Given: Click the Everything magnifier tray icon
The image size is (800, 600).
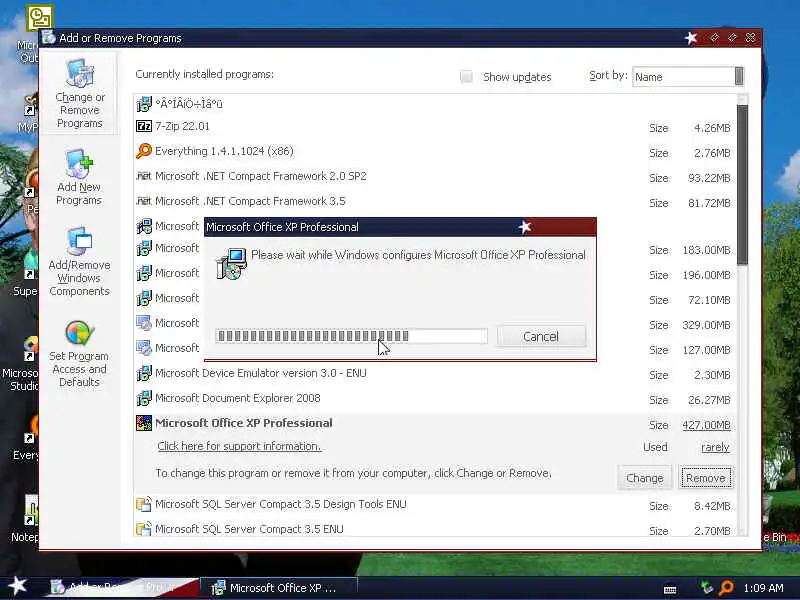Looking at the screenshot, I should pyautogui.click(x=726, y=588).
